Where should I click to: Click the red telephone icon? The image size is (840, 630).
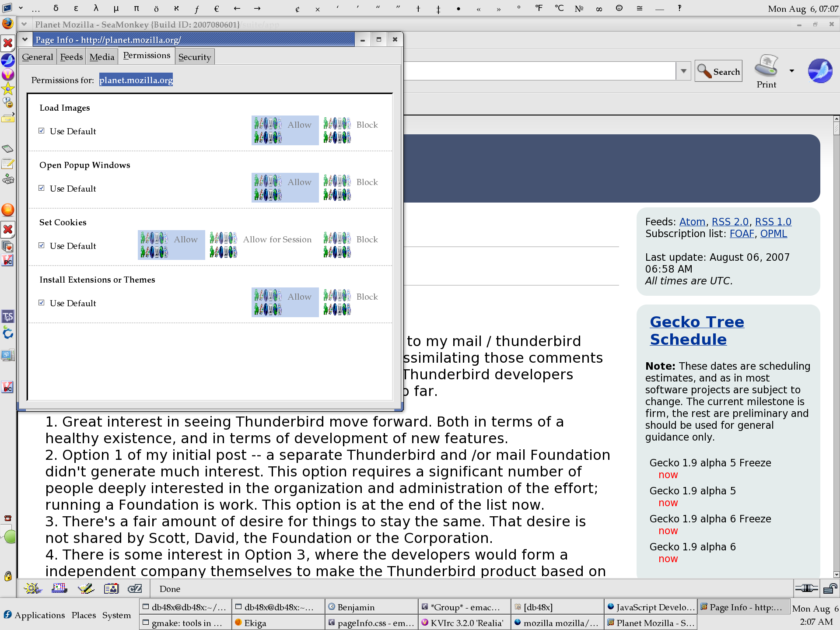tap(8, 518)
